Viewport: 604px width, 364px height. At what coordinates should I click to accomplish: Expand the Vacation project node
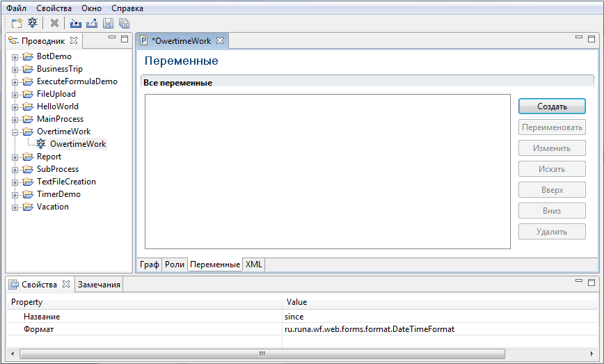15,207
